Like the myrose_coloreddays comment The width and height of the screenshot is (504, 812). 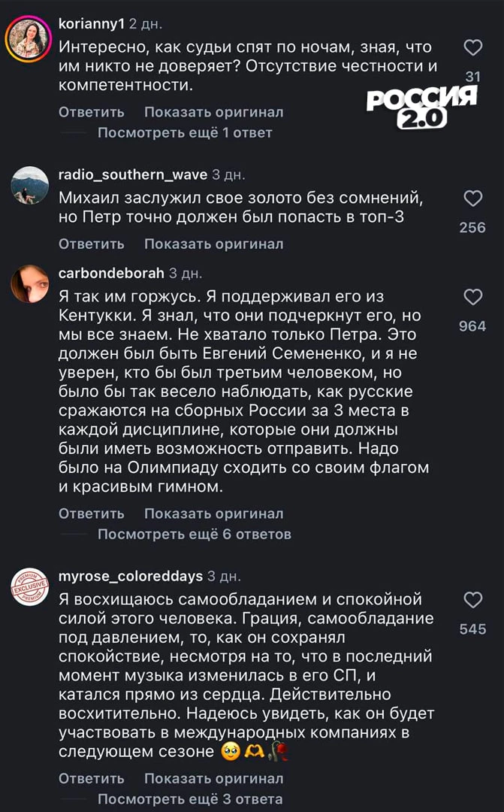[472, 600]
